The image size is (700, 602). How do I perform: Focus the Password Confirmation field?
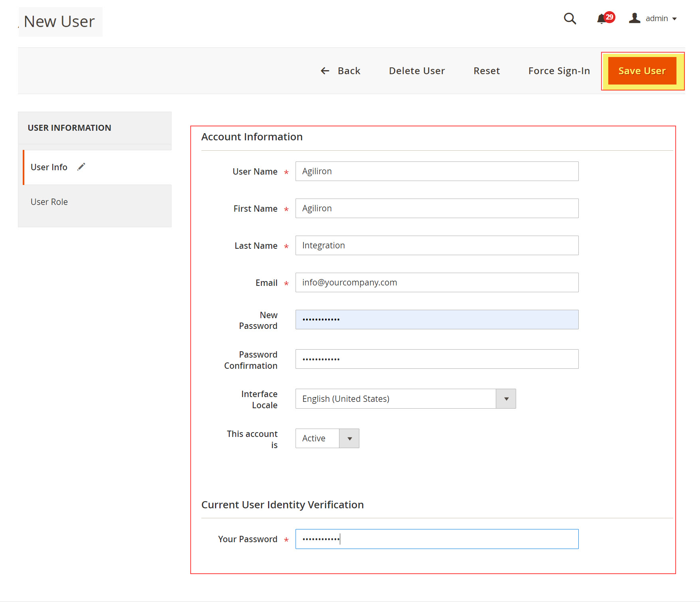pyautogui.click(x=437, y=359)
